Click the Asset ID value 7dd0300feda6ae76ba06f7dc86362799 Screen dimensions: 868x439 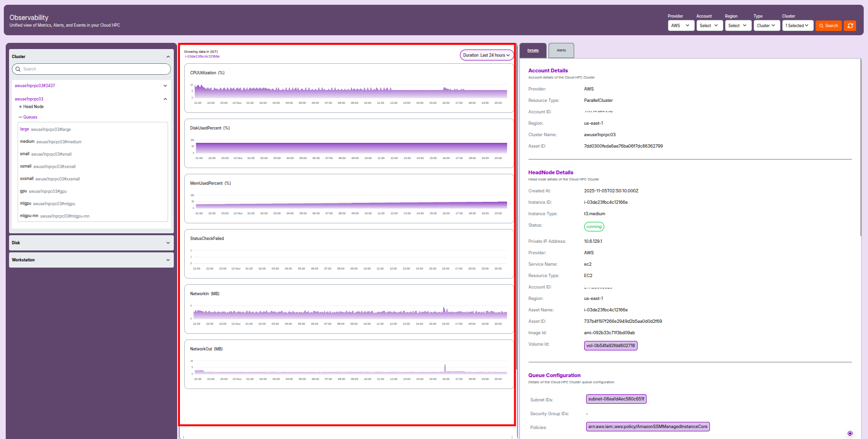(x=623, y=146)
